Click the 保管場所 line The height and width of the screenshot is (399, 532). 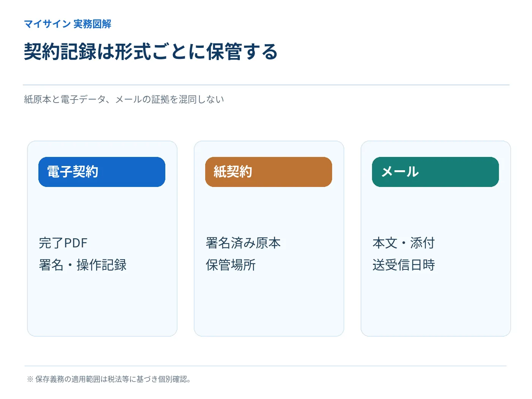point(231,265)
